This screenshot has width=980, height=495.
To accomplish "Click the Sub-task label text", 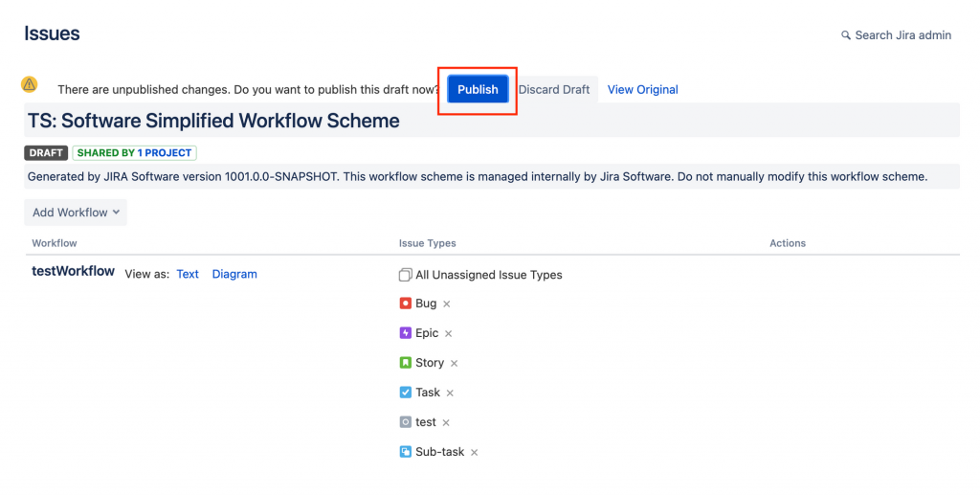I will (439, 452).
